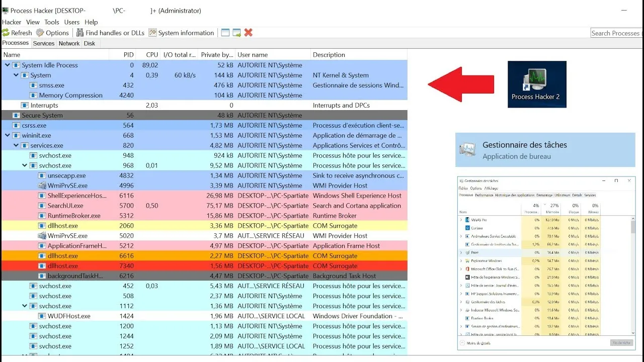This screenshot has height=362, width=644.
Task: Open the Users menu
Action: pyautogui.click(x=72, y=22)
